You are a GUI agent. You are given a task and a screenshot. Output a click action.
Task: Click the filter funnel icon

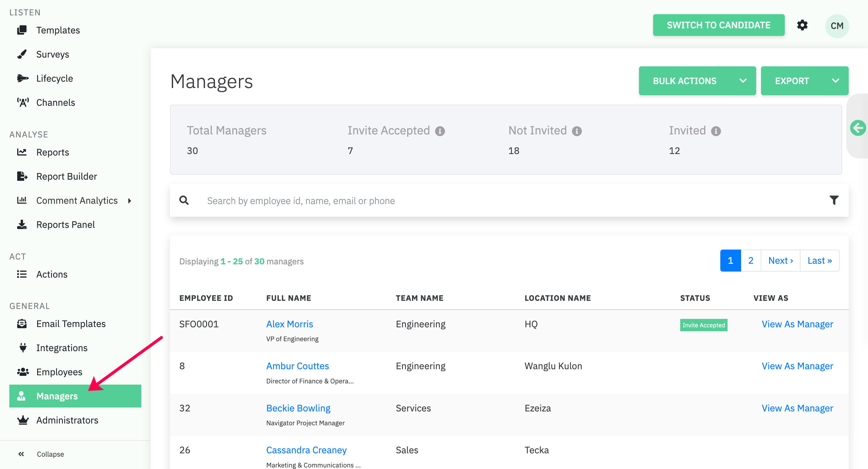834,200
